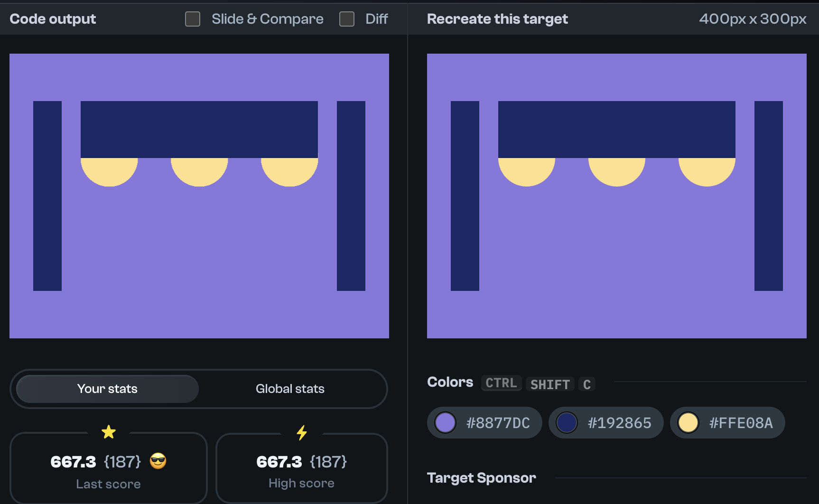Image resolution: width=819 pixels, height=504 pixels.
Task: Click the C key hint in the Colors row
Action: click(587, 384)
